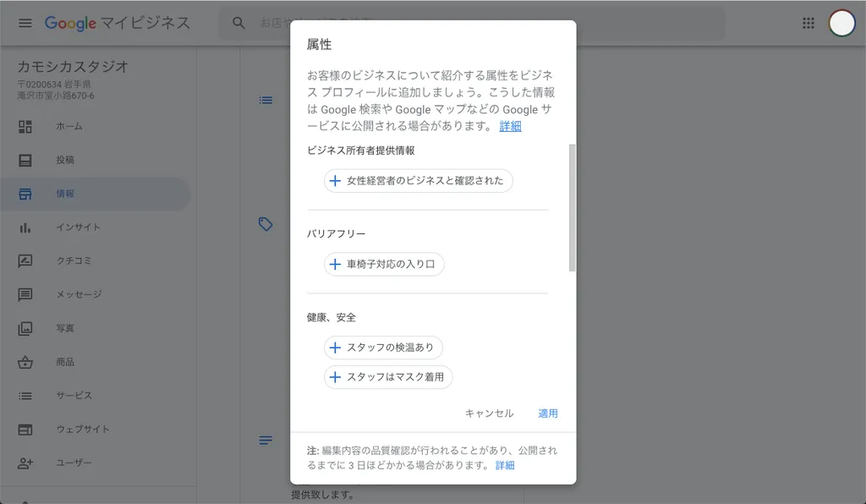Click the attributes dialog scrollbar
866x504 pixels.
(573, 208)
